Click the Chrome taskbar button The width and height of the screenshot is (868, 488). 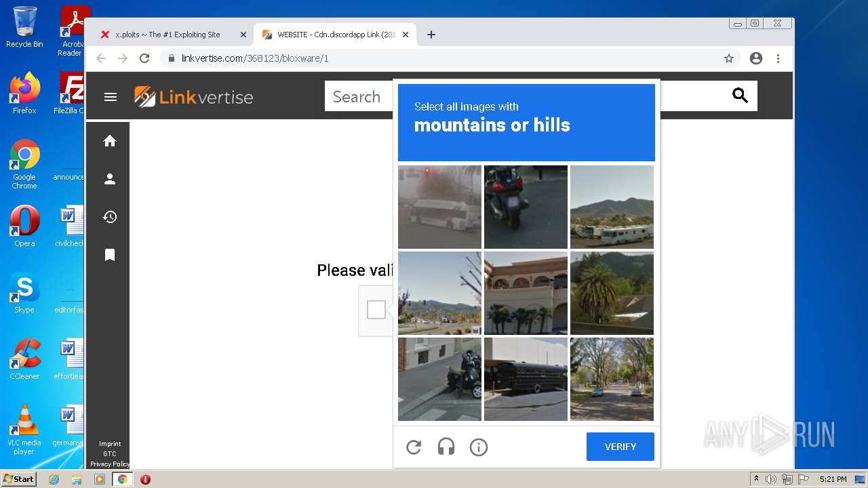pyautogui.click(x=122, y=479)
